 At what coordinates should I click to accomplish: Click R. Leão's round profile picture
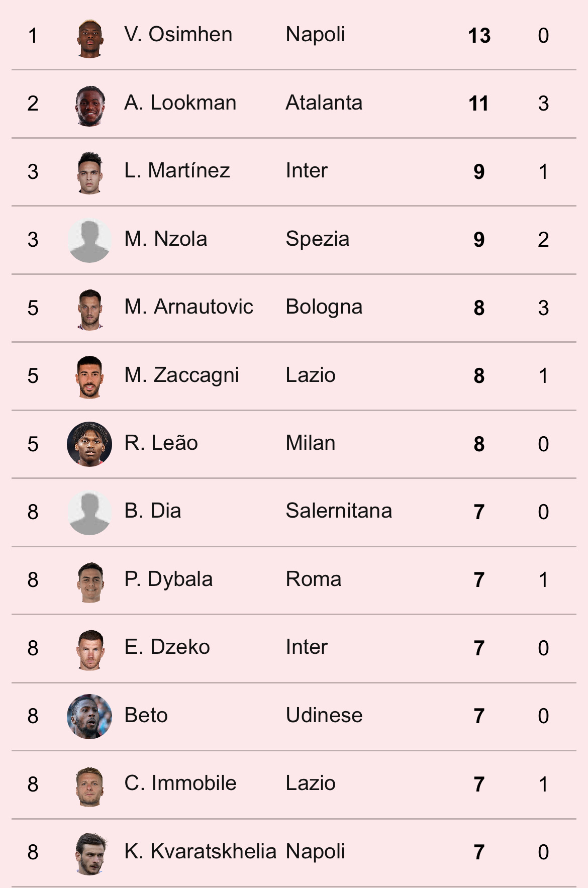pyautogui.click(x=89, y=444)
